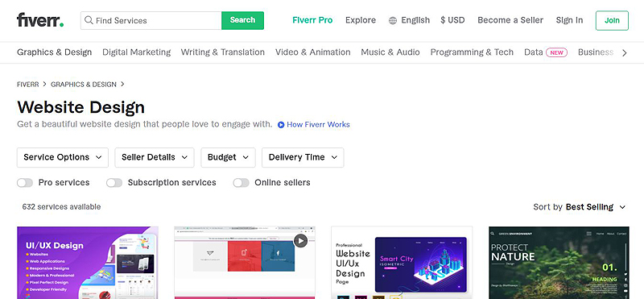Open the Smart City Website UI/Ux gig
The height and width of the screenshot is (299, 644).
402,263
